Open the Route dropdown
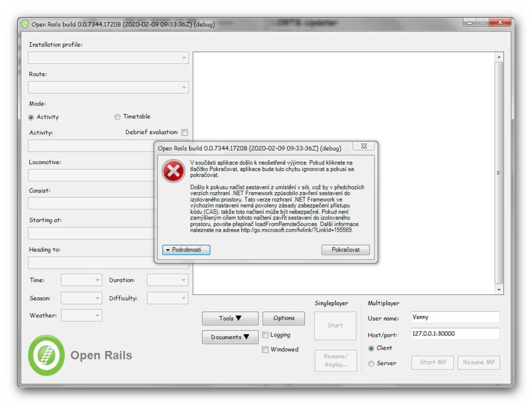 108,87
